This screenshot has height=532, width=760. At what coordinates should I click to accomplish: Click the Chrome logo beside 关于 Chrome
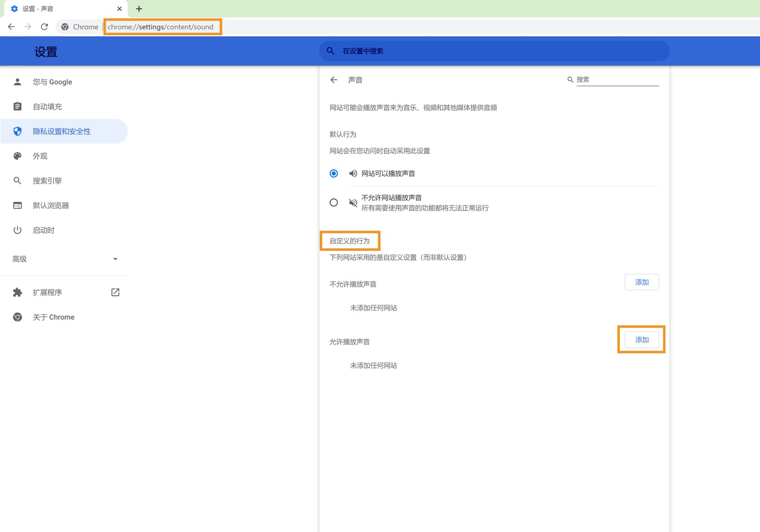(x=17, y=317)
